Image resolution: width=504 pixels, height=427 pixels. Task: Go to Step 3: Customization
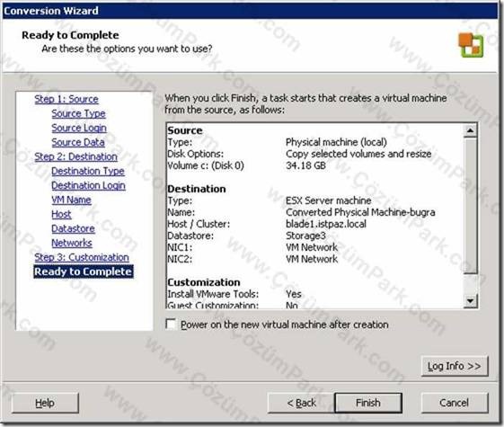coord(82,257)
